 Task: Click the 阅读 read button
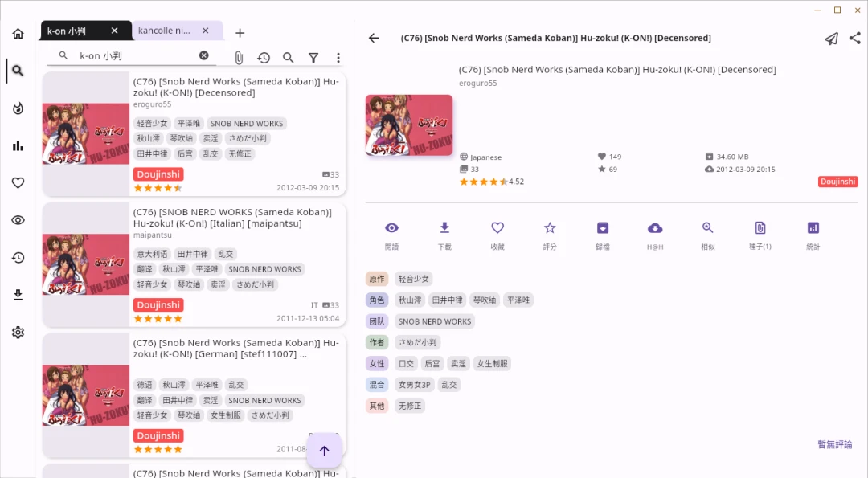pyautogui.click(x=392, y=235)
